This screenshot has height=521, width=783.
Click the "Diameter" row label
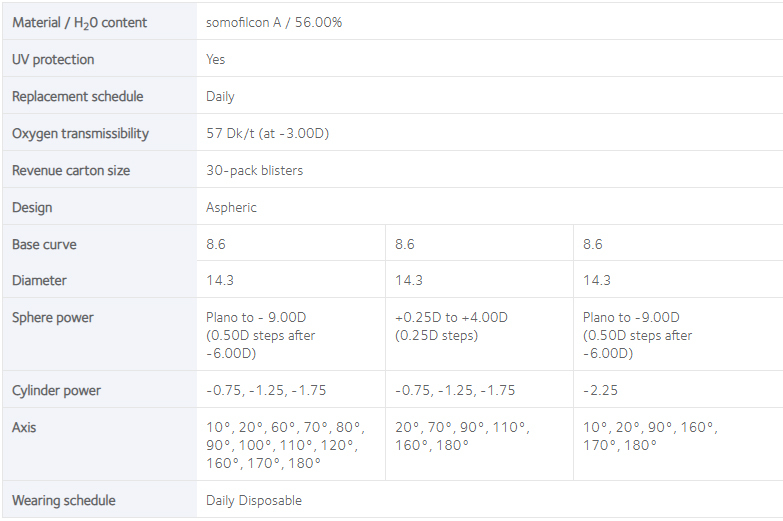pyautogui.click(x=39, y=281)
